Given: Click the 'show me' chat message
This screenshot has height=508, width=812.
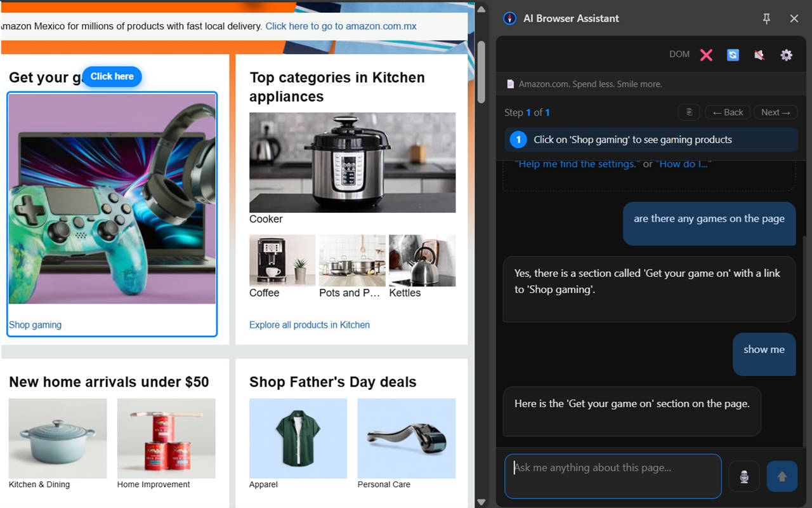Looking at the screenshot, I should [764, 354].
